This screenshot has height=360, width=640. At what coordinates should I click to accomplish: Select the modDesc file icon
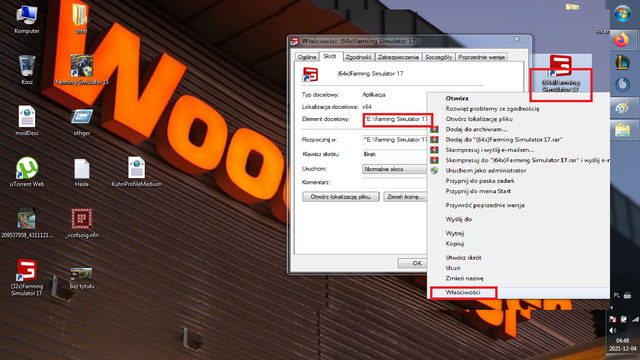point(27,121)
